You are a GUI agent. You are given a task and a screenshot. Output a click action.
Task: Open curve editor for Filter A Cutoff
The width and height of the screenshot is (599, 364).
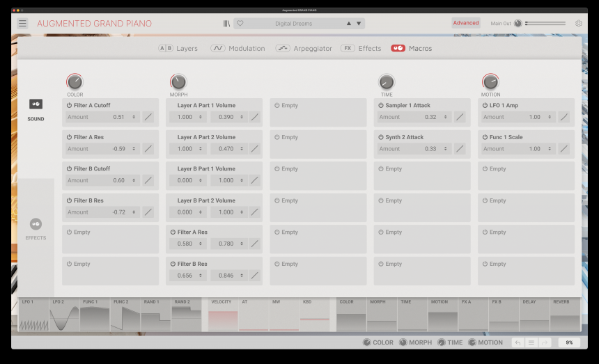click(148, 117)
